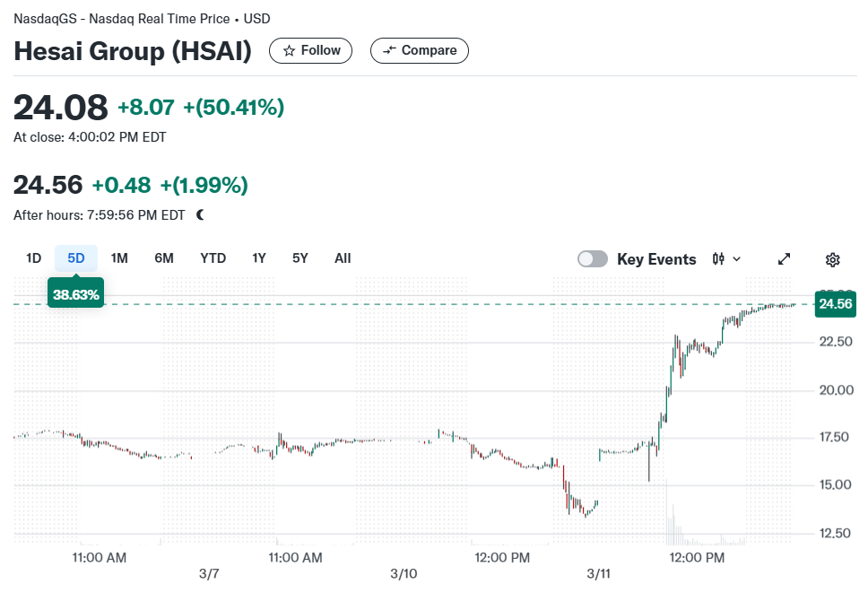Click the compare arrows icon
This screenshot has height=593, width=868.
click(389, 50)
